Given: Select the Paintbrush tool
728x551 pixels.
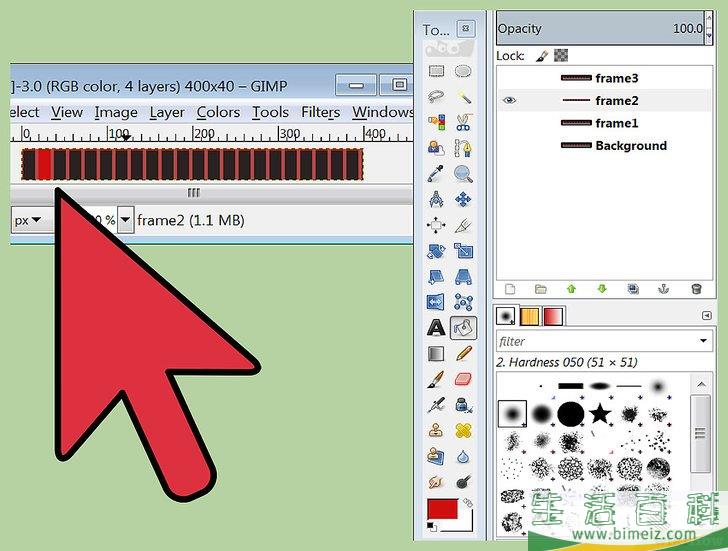Looking at the screenshot, I should 436,379.
